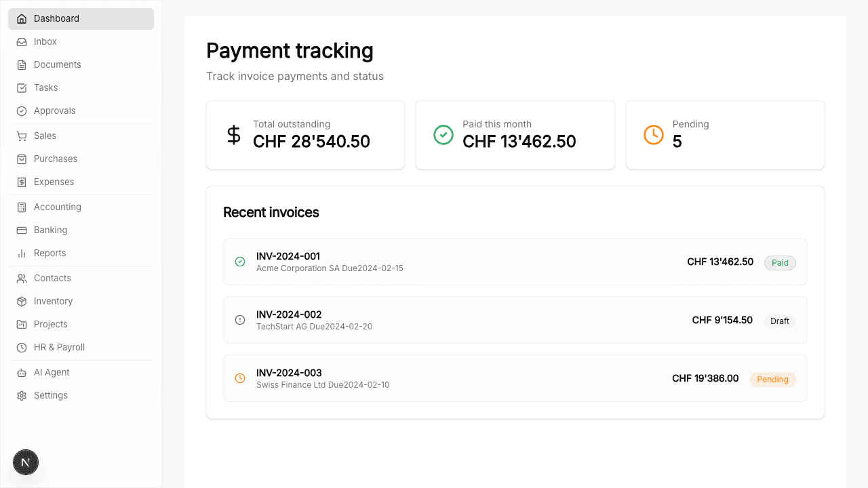Open the Approvals section
The height and width of the screenshot is (488, 868).
coord(55,111)
